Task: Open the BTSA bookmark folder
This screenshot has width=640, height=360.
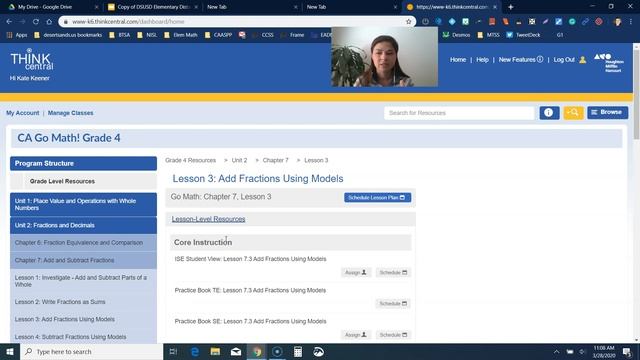Action: point(120,35)
